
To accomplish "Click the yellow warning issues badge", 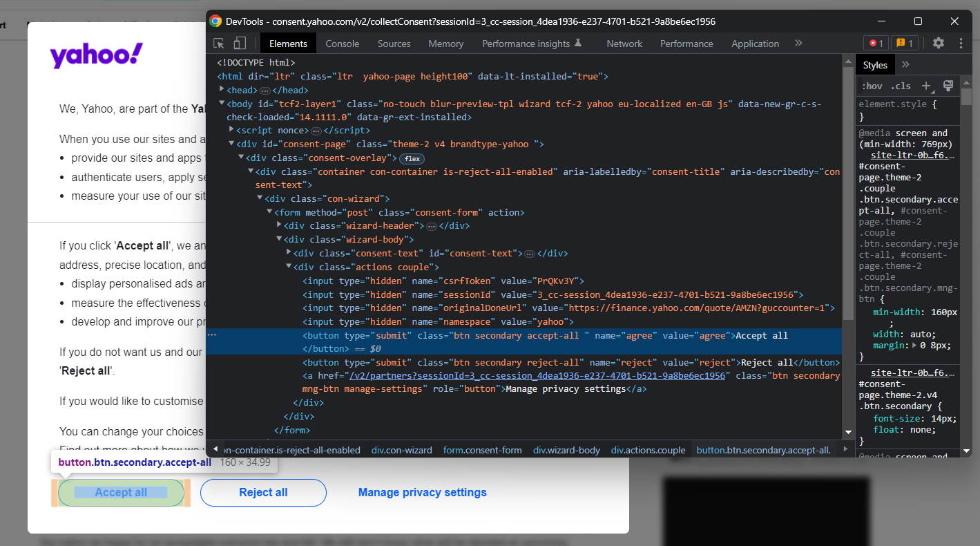I will coord(904,44).
